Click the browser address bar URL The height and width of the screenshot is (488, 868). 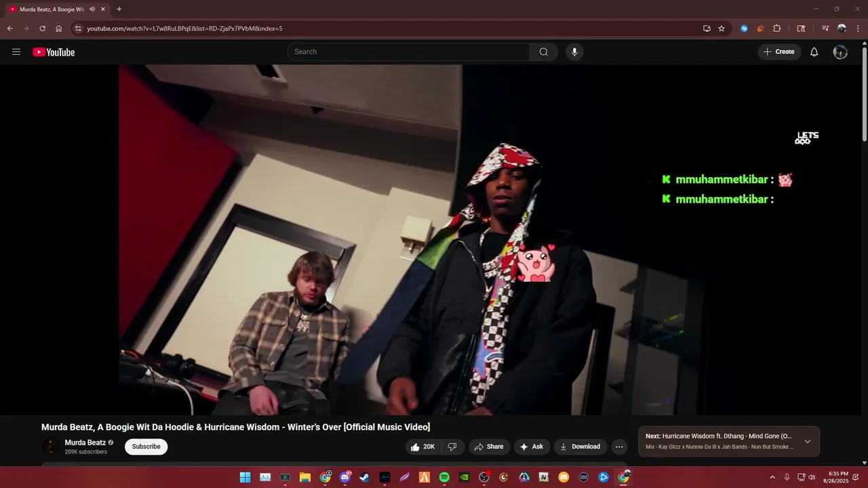coord(184,28)
